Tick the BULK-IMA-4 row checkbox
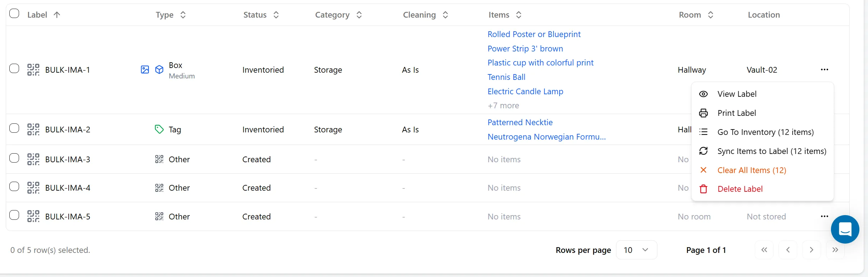This screenshot has width=868, height=277. pos(14,186)
